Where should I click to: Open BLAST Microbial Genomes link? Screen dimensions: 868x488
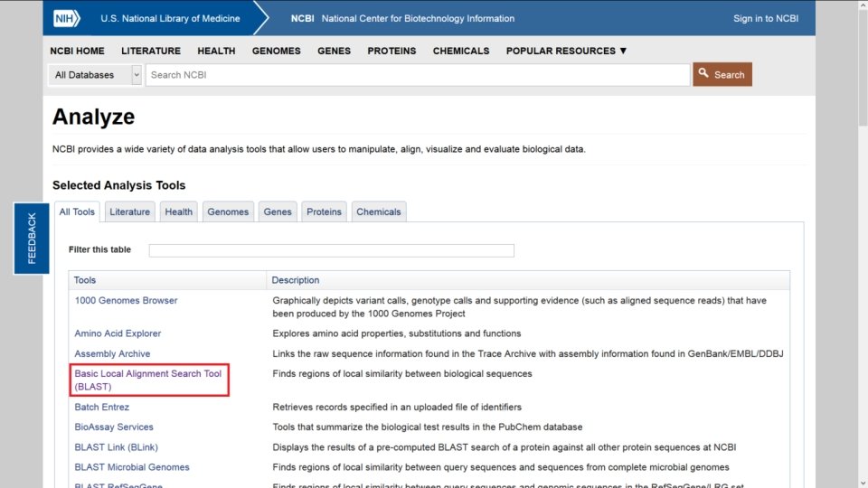[132, 467]
